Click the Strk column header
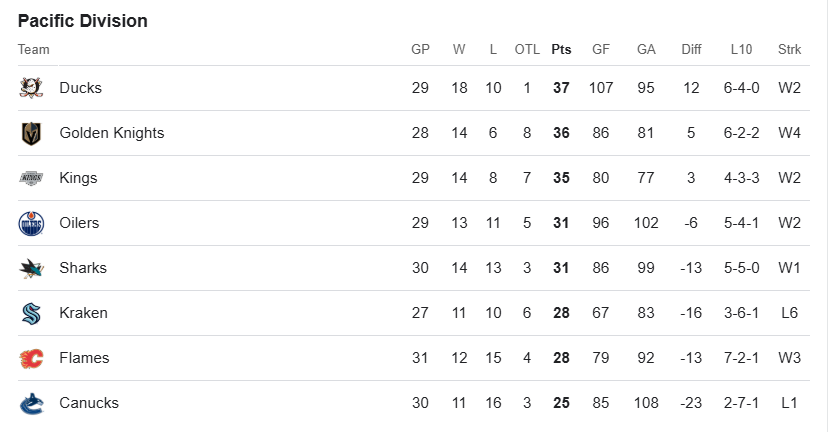 tap(790, 49)
